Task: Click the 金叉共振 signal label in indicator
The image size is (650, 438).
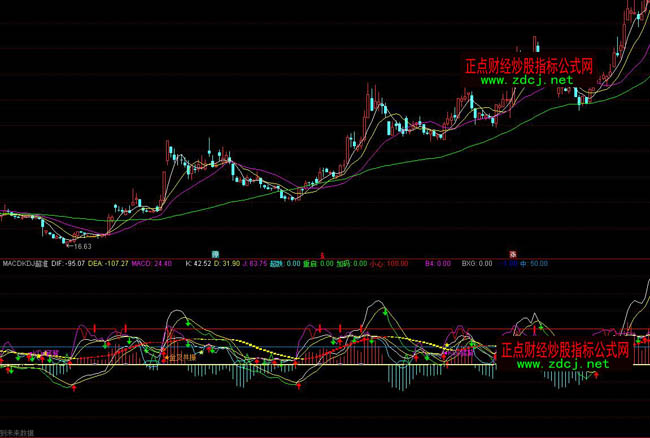Action: pyautogui.click(x=181, y=356)
